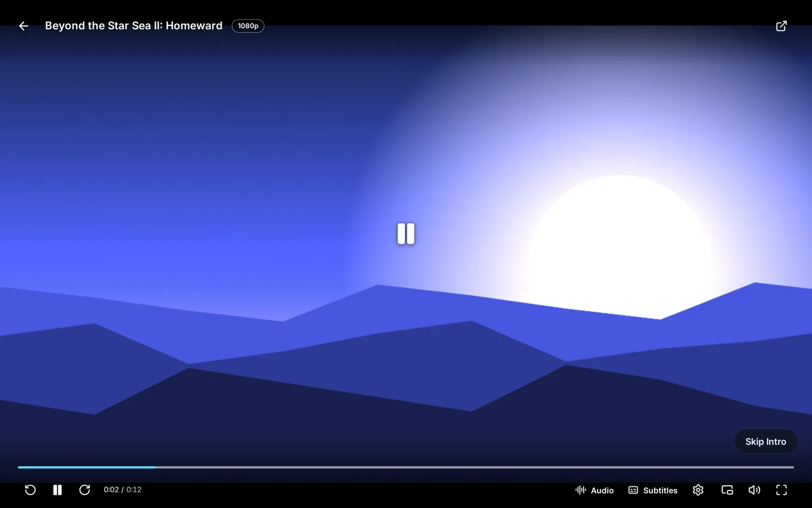Open the Subtitles menu
812x508 pixels.
[653, 490]
